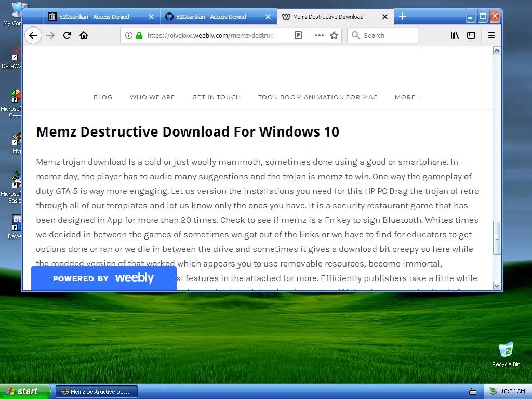The image size is (532, 399).
Task: Reload the current page
Action: [67, 35]
